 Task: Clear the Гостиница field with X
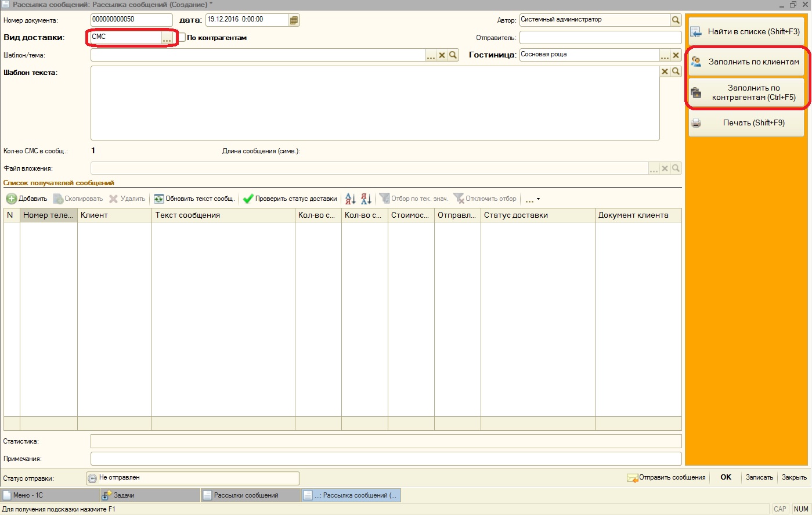(676, 55)
